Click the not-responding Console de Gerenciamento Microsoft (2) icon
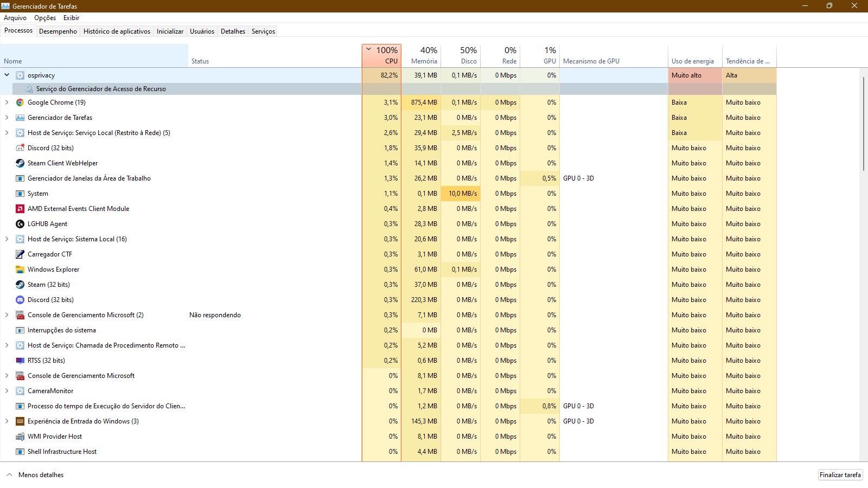 20,315
